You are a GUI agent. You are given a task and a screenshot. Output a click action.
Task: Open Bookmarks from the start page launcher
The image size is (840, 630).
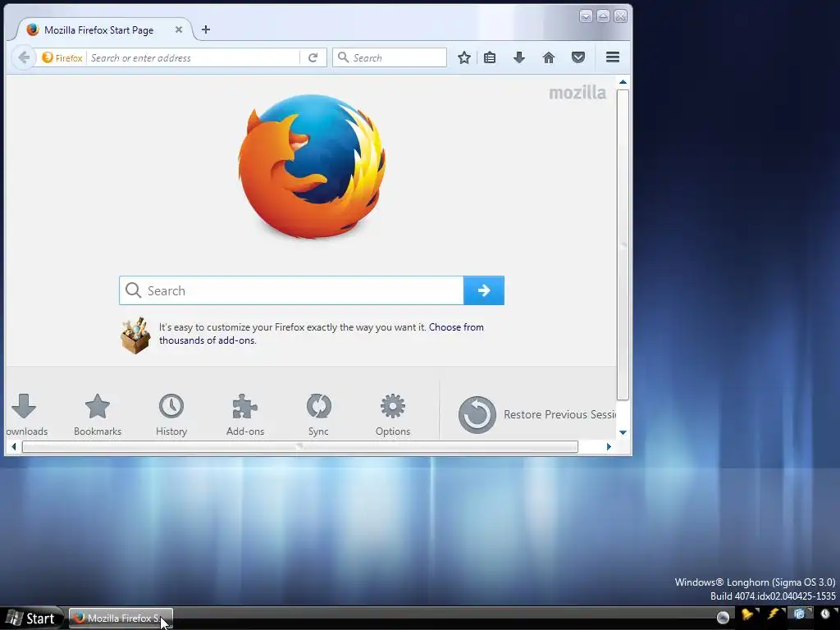tap(98, 415)
